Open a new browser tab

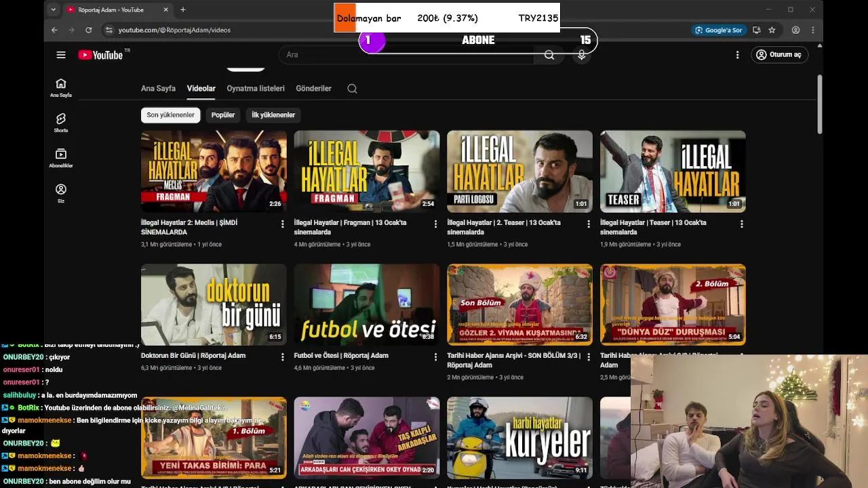(x=182, y=9)
